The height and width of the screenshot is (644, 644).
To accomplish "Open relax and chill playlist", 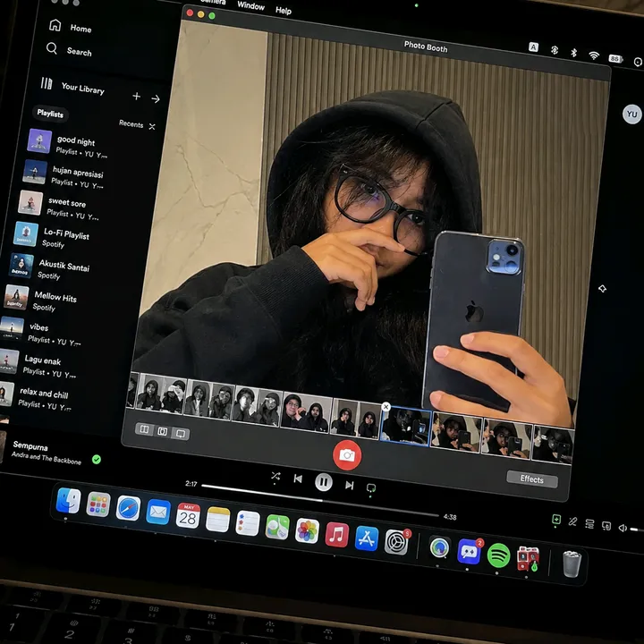I will [x=36, y=397].
